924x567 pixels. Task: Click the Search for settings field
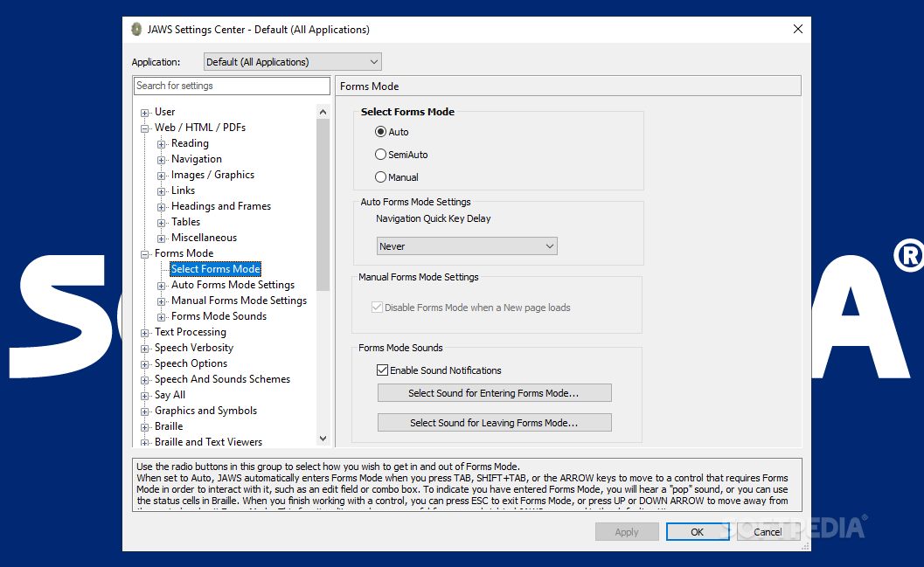[233, 86]
